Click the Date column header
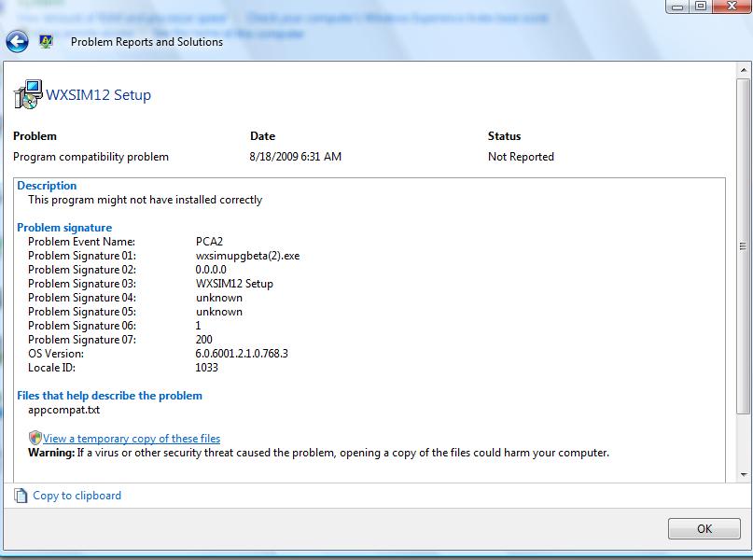The width and height of the screenshot is (753, 560). (263, 136)
